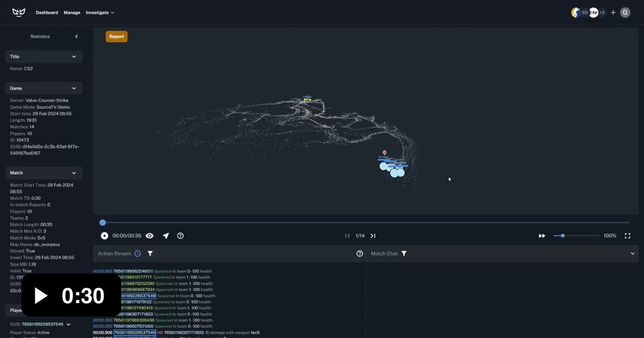This screenshot has width=644, height=338.
Task: Go to the first match
Action: tap(347, 236)
